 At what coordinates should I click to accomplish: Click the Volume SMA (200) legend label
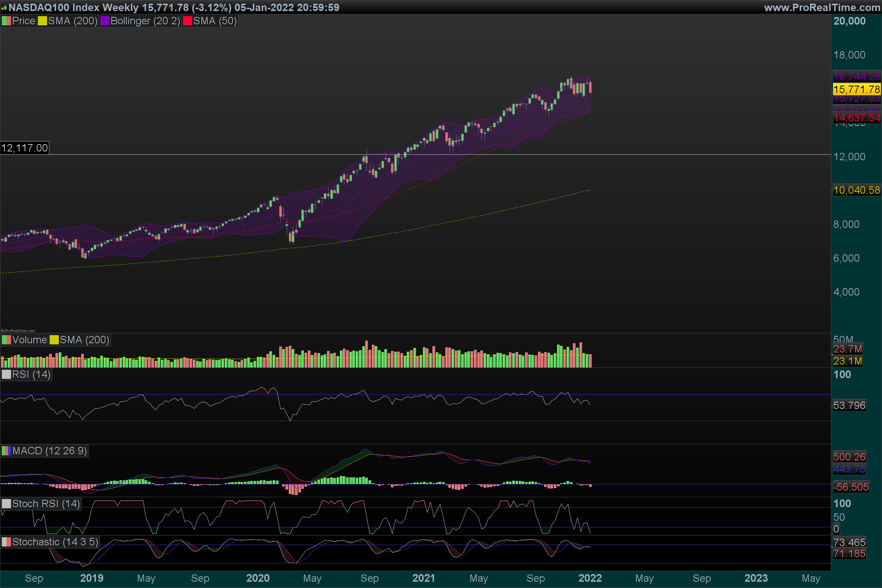[x=85, y=340]
